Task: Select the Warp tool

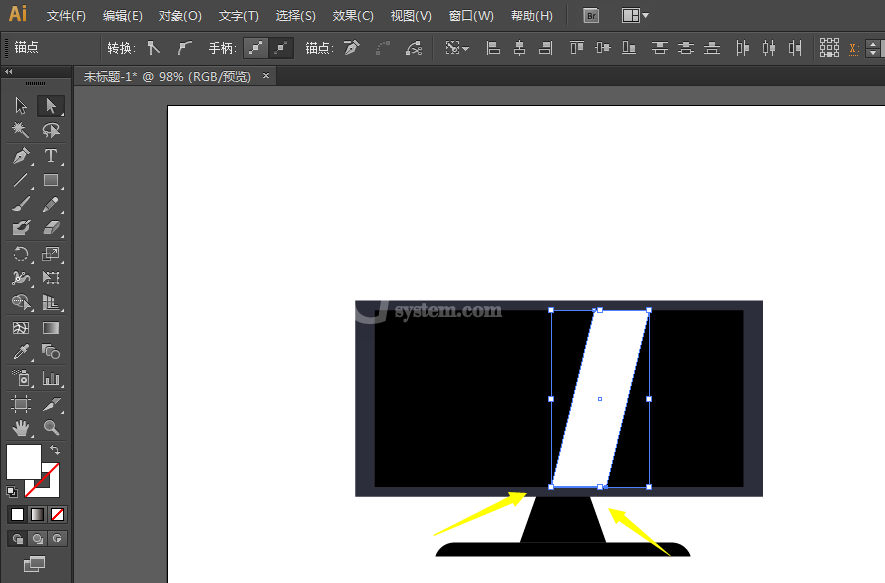Action: point(21,278)
